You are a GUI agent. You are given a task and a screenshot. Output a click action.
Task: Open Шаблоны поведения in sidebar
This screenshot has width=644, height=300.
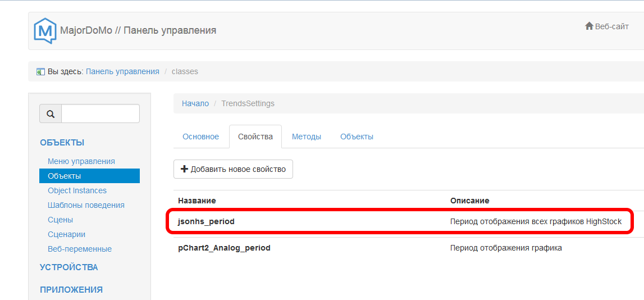pos(86,205)
